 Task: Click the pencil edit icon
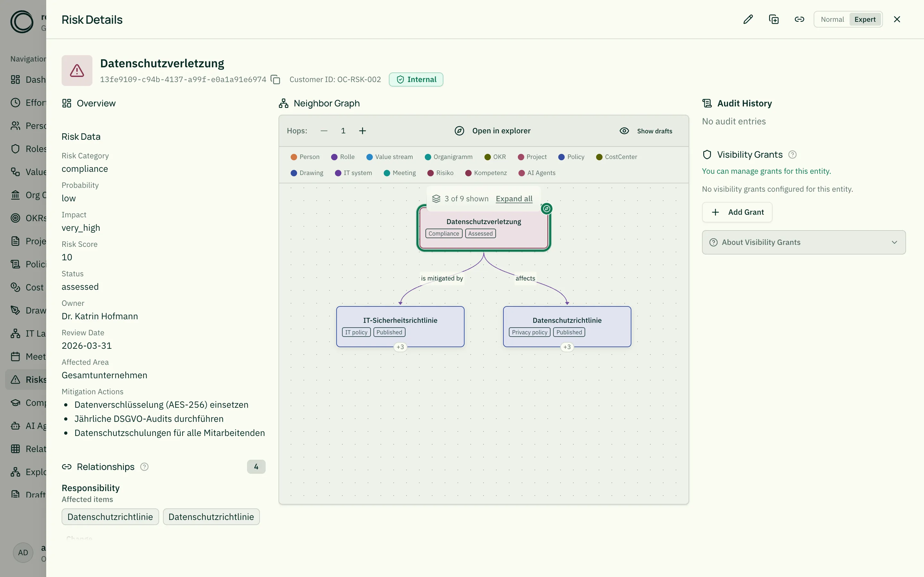748,20
